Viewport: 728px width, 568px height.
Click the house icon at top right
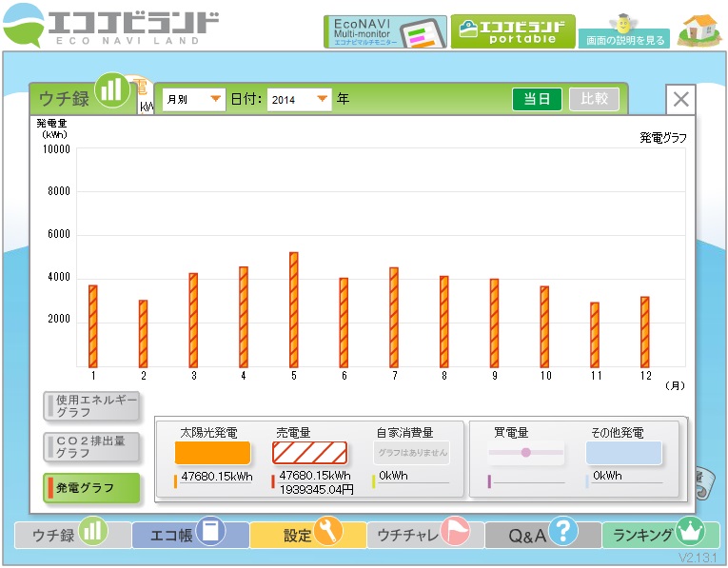(x=700, y=29)
